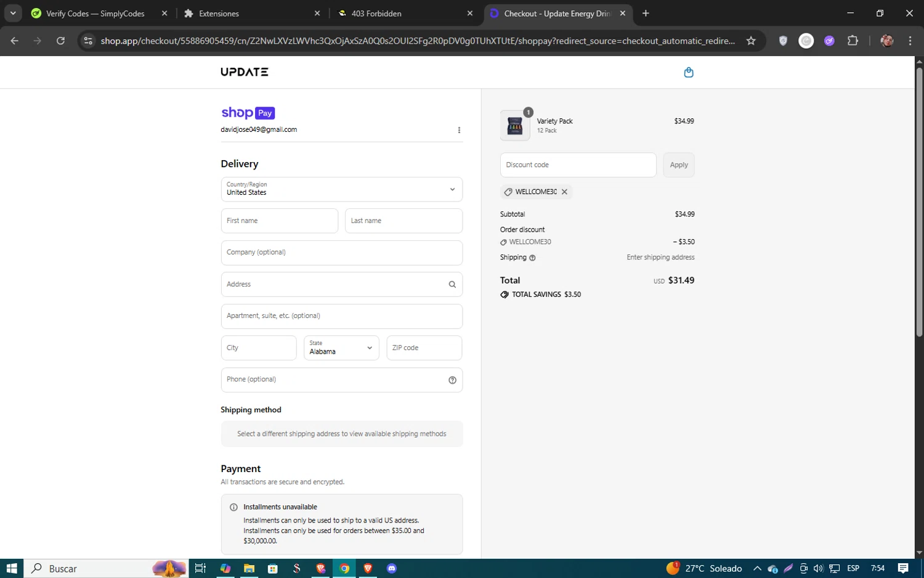Close the Verify Codes — SimplyCodes tab
The image size is (924, 578).
pyautogui.click(x=164, y=13)
